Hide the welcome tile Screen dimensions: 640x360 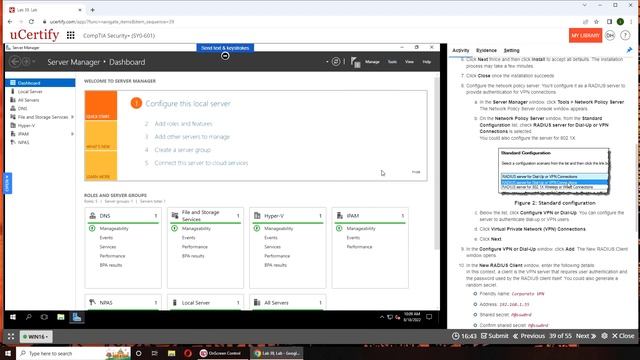[416, 172]
